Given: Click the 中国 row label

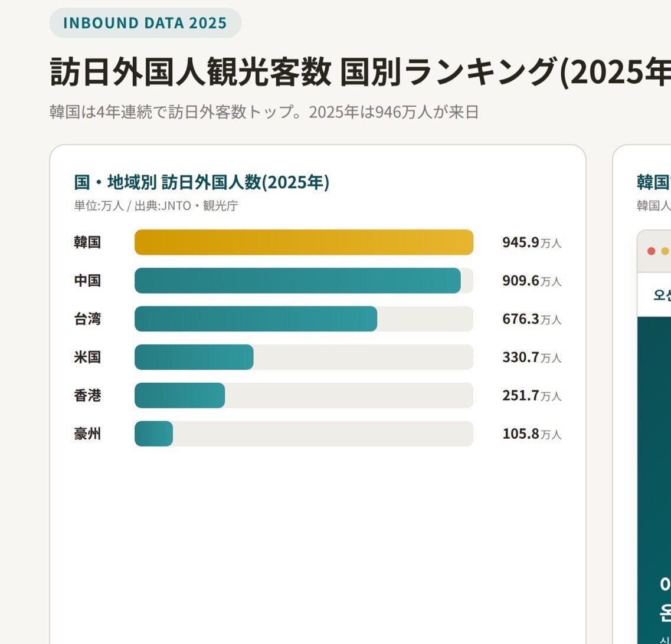Looking at the screenshot, I should pos(87,281).
